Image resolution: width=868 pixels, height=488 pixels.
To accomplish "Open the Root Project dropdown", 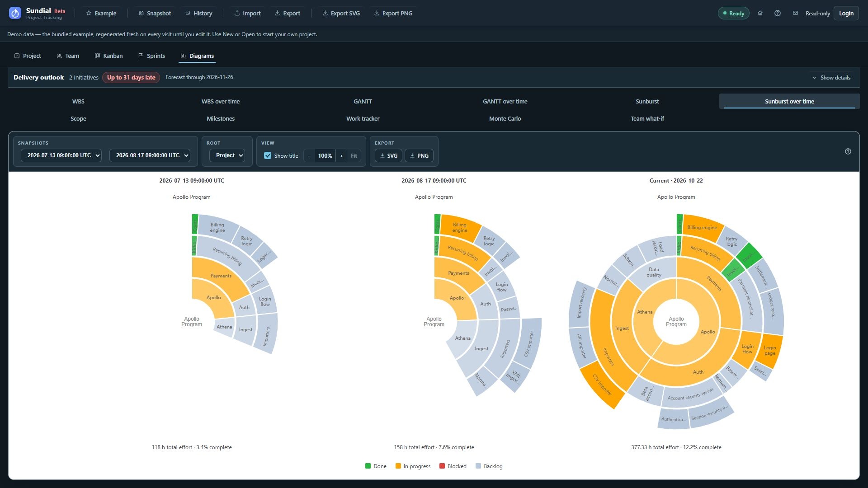I will [227, 155].
